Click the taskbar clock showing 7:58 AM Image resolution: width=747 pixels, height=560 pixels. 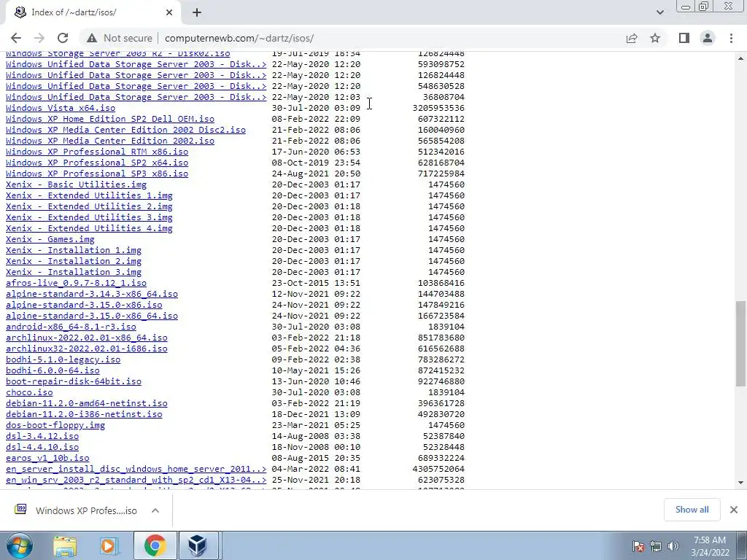pyautogui.click(x=710, y=546)
